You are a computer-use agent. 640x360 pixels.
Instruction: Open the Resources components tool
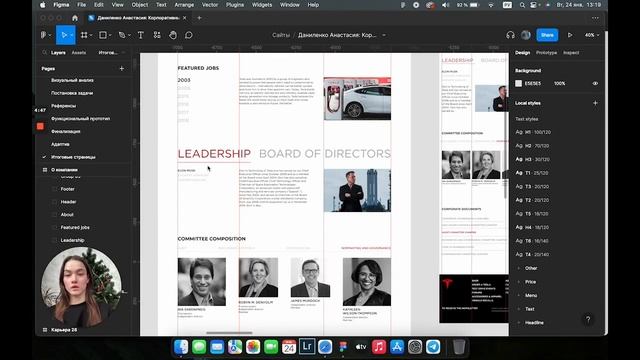point(157,35)
